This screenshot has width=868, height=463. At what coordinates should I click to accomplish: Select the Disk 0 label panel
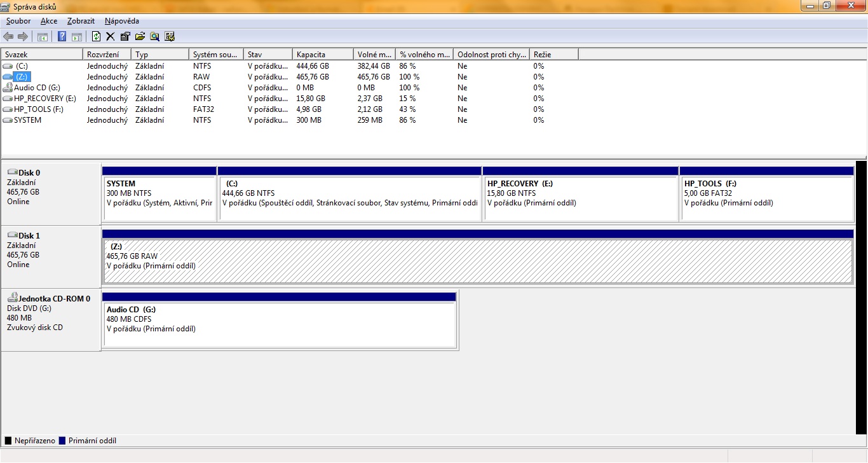click(51, 194)
